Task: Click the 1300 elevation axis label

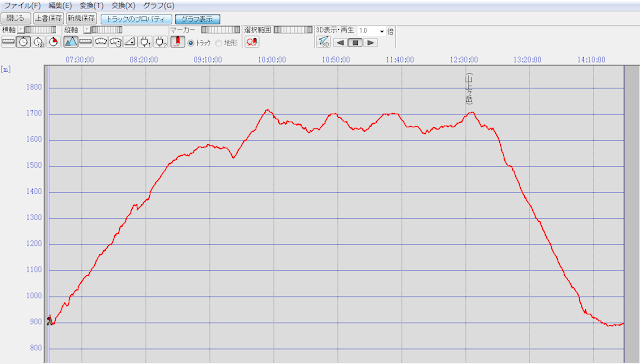Action: [x=34, y=218]
